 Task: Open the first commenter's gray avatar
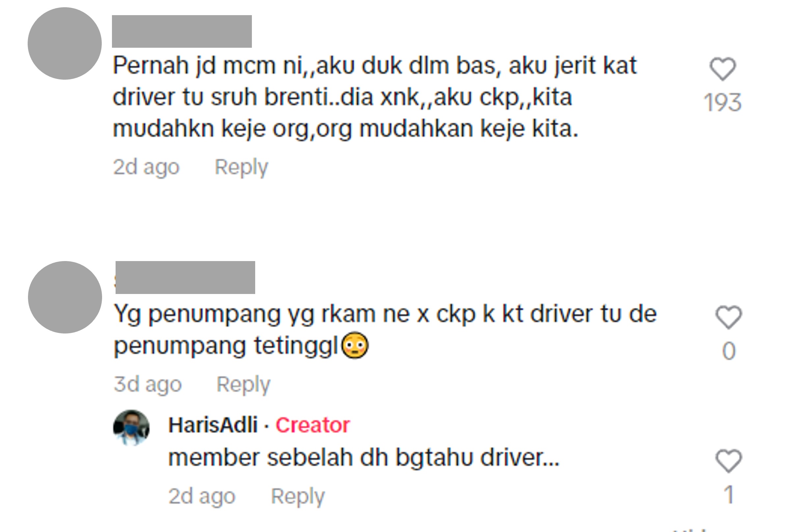click(x=65, y=43)
